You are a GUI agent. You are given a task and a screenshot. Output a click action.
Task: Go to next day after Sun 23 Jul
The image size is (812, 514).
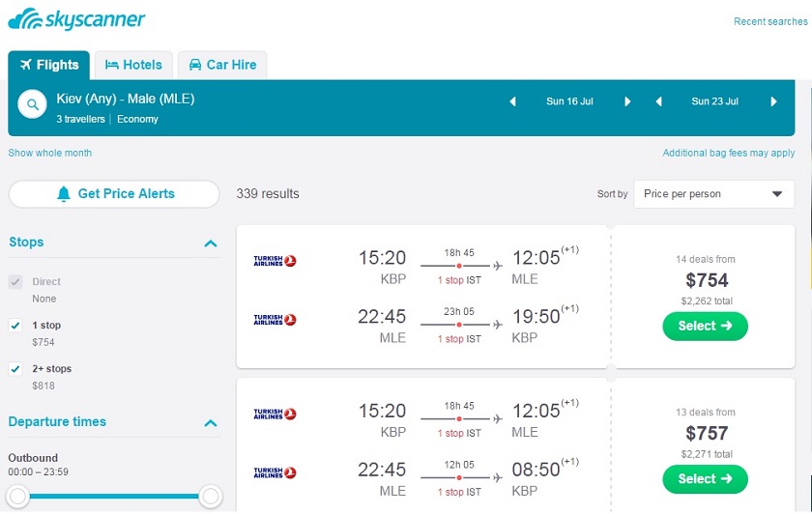(x=773, y=101)
